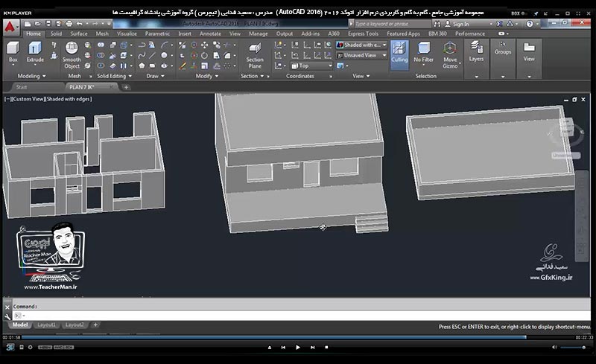This screenshot has width=596, height=364.
Task: Open the Top UCS named dropdown
Action: click(x=311, y=66)
